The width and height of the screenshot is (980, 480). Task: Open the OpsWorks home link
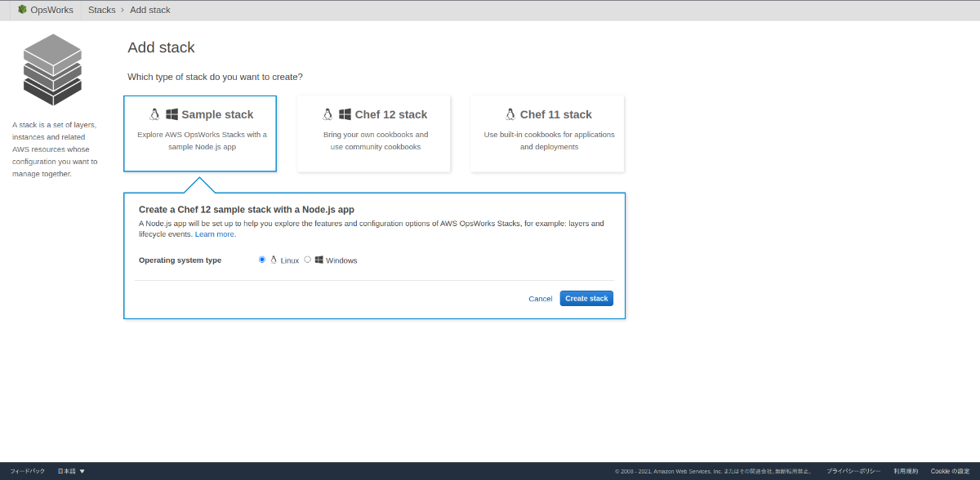[x=51, y=10]
